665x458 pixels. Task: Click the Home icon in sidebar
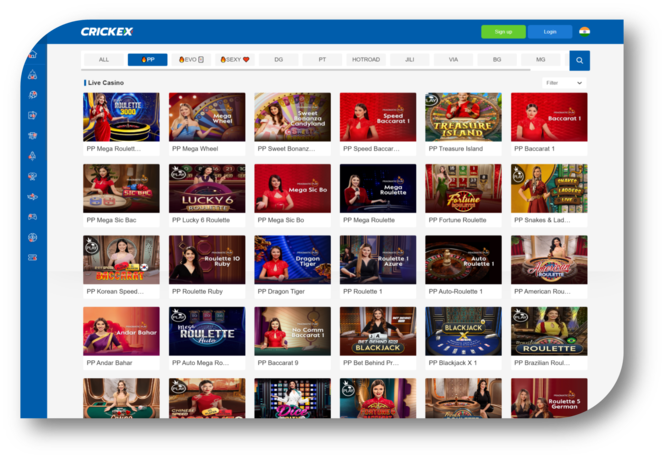click(33, 55)
